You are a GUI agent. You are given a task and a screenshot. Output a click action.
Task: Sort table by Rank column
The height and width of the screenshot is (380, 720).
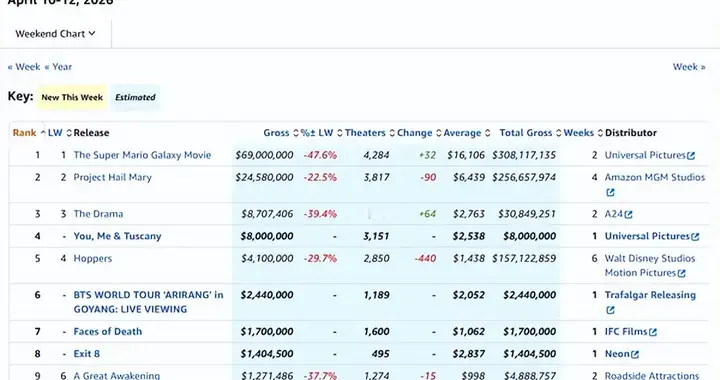28,133
